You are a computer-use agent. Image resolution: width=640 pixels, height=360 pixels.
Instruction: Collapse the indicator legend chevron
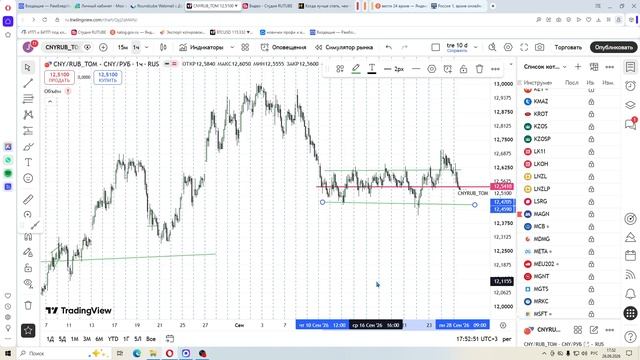(x=50, y=101)
